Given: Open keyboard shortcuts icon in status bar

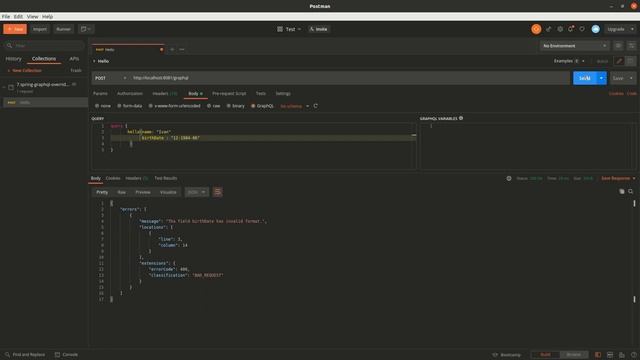Looking at the screenshot, I should pyautogui.click(x=622, y=355).
